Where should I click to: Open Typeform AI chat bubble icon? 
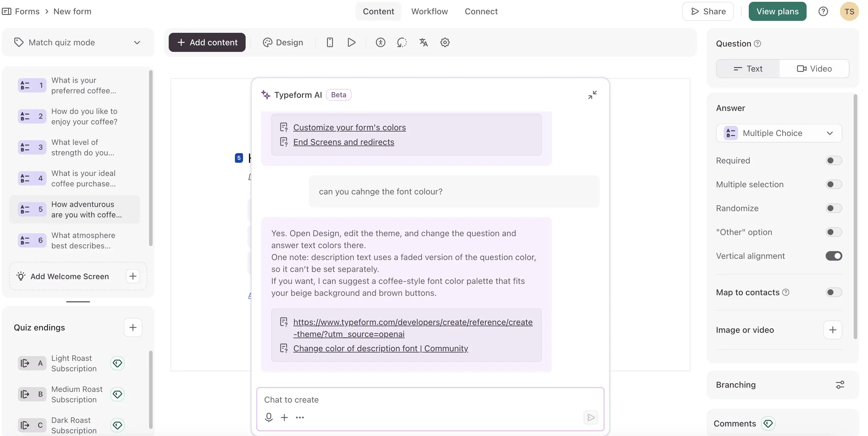(x=402, y=42)
